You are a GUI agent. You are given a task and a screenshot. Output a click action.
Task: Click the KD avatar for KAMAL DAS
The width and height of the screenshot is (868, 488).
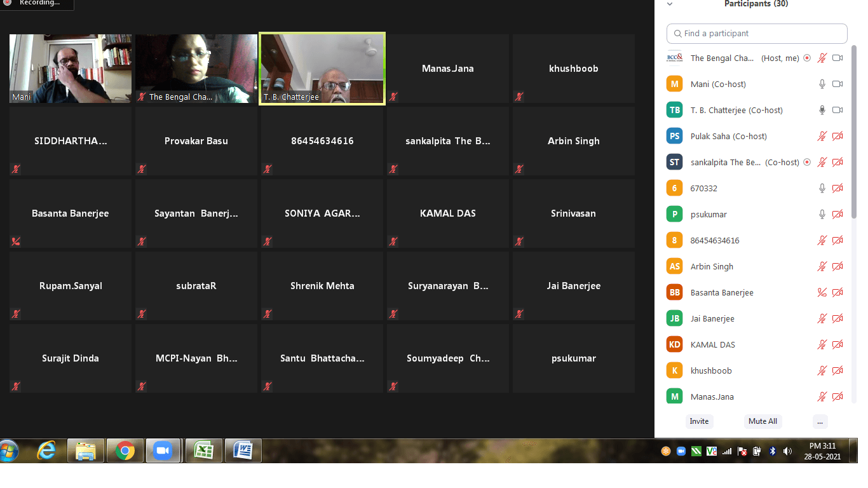click(674, 344)
